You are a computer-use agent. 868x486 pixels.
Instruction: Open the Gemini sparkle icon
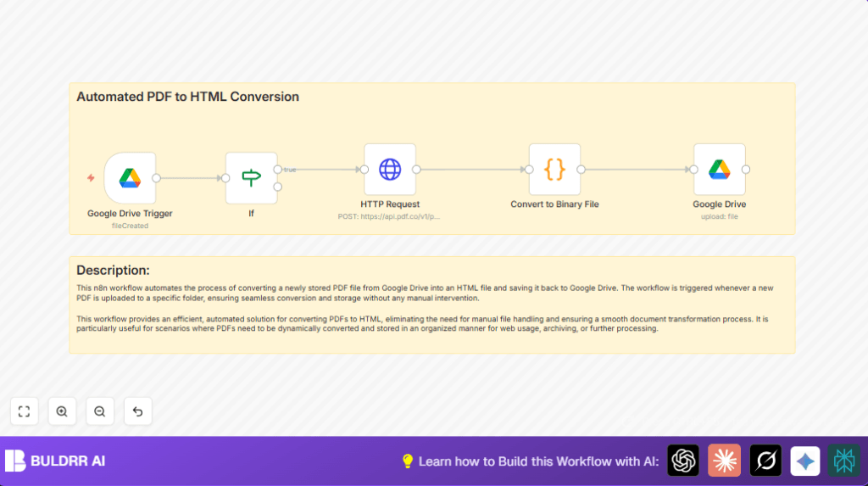(x=805, y=461)
